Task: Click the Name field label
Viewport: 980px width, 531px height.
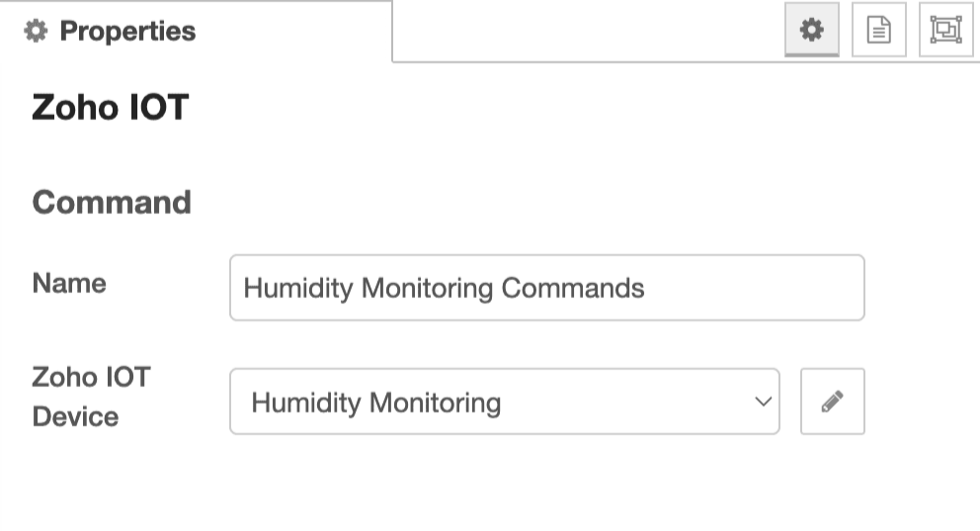Action: click(x=69, y=284)
